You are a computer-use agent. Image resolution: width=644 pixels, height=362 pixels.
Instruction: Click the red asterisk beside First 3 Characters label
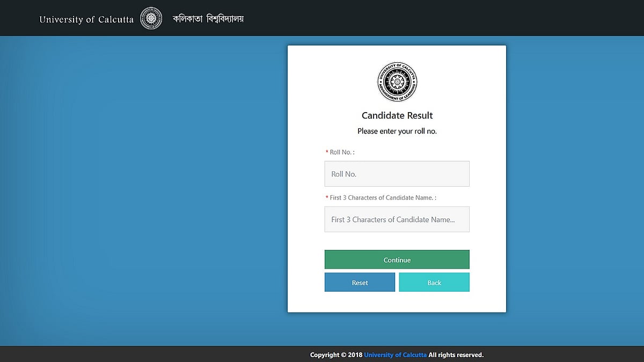click(x=327, y=198)
